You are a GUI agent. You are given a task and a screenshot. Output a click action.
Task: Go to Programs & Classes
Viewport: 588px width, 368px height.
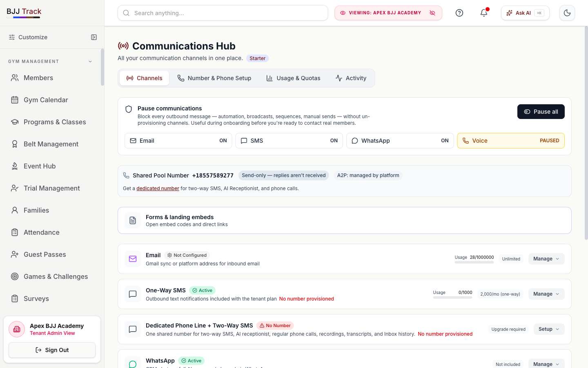tap(52, 122)
